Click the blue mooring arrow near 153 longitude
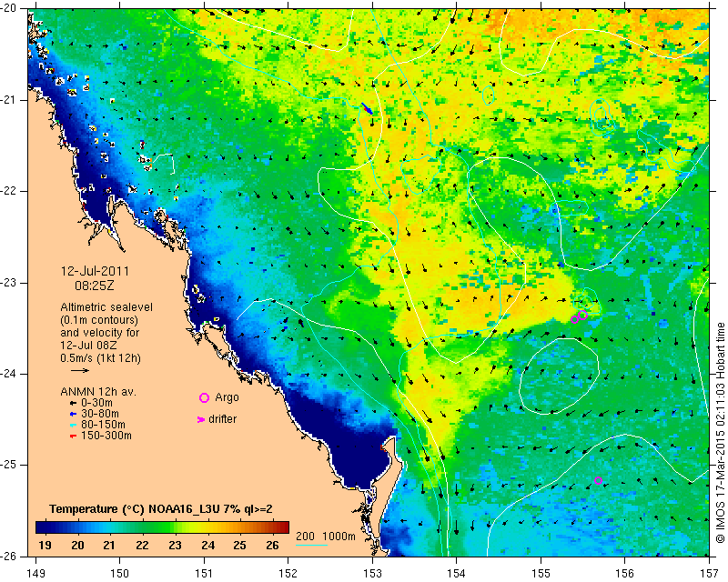The width and height of the screenshot is (728, 582). coord(368,108)
